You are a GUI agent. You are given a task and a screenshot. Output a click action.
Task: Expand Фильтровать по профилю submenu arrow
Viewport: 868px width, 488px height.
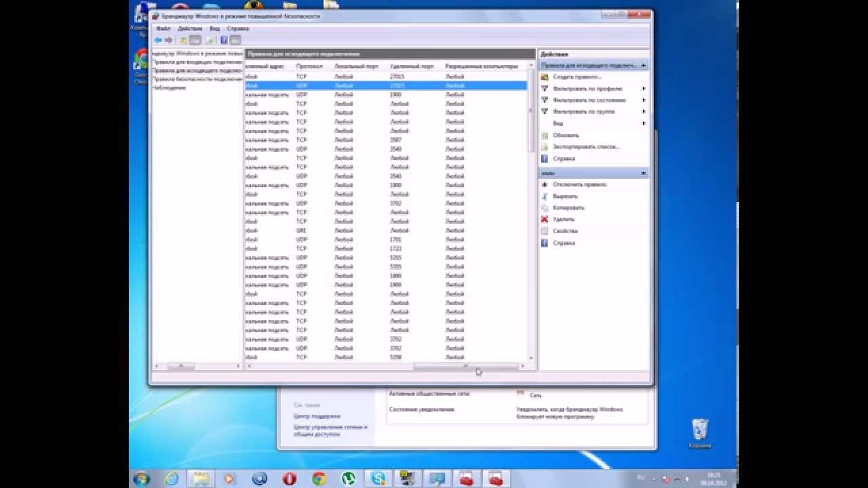click(x=644, y=88)
